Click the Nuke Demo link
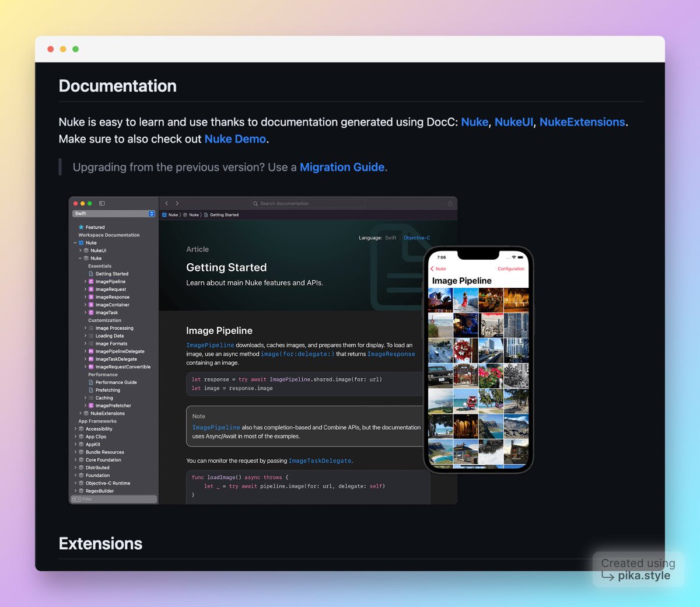The image size is (700, 607). click(235, 139)
